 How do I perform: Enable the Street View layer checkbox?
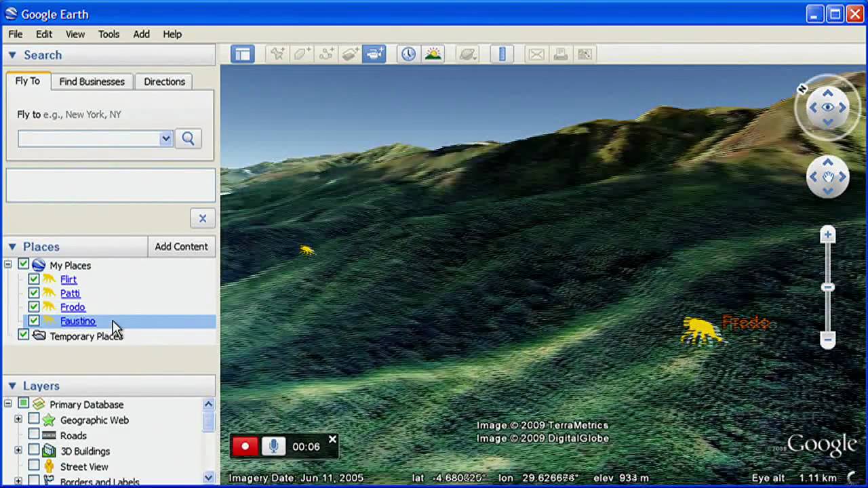(33, 466)
